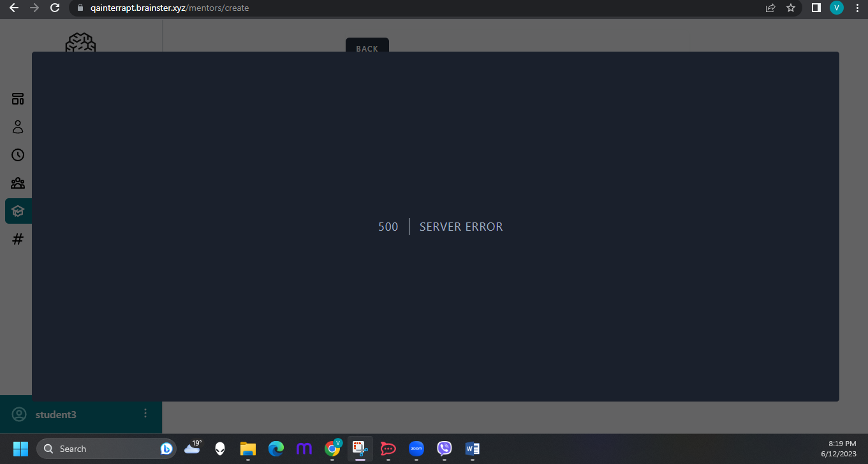Screen dimensions: 868x464
Task: Open the Chrome profile avatar V
Action: click(x=836, y=8)
